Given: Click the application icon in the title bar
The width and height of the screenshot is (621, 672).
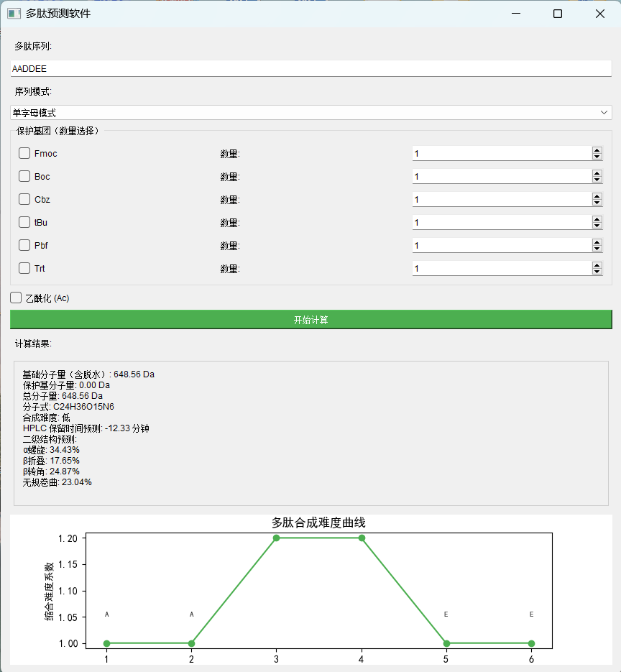Looking at the screenshot, I should tap(14, 13).
